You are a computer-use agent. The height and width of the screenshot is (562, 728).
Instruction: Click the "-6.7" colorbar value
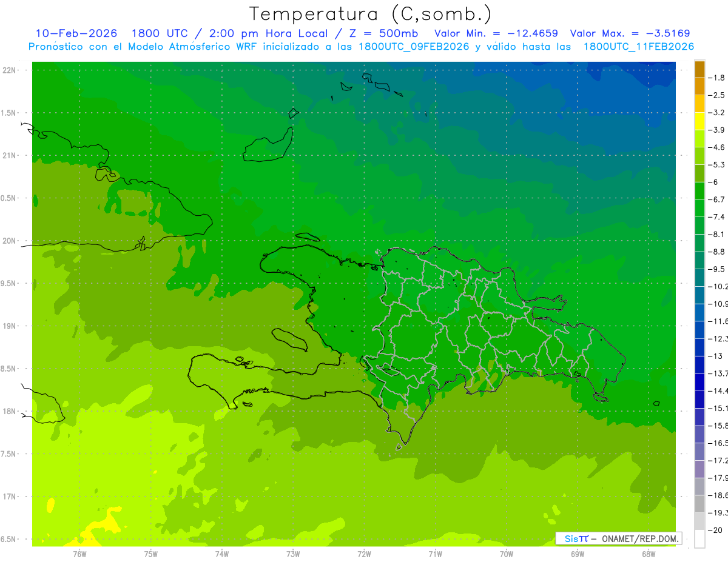[x=716, y=199]
